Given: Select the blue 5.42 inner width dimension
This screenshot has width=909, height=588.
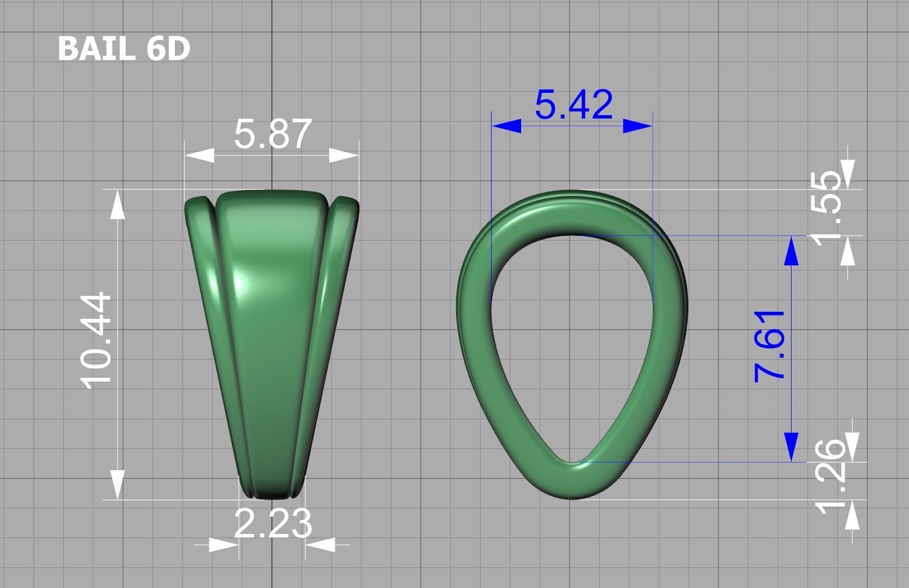Looking at the screenshot, I should (574, 105).
